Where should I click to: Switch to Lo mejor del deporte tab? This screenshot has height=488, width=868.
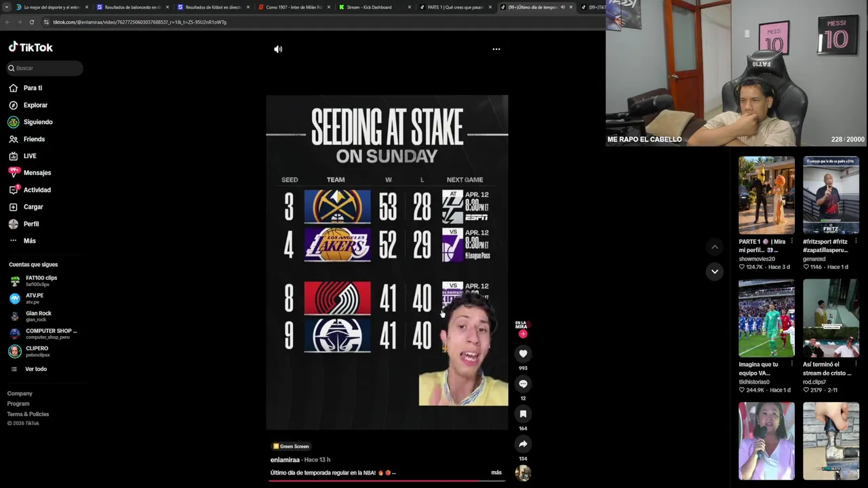tap(52, 7)
